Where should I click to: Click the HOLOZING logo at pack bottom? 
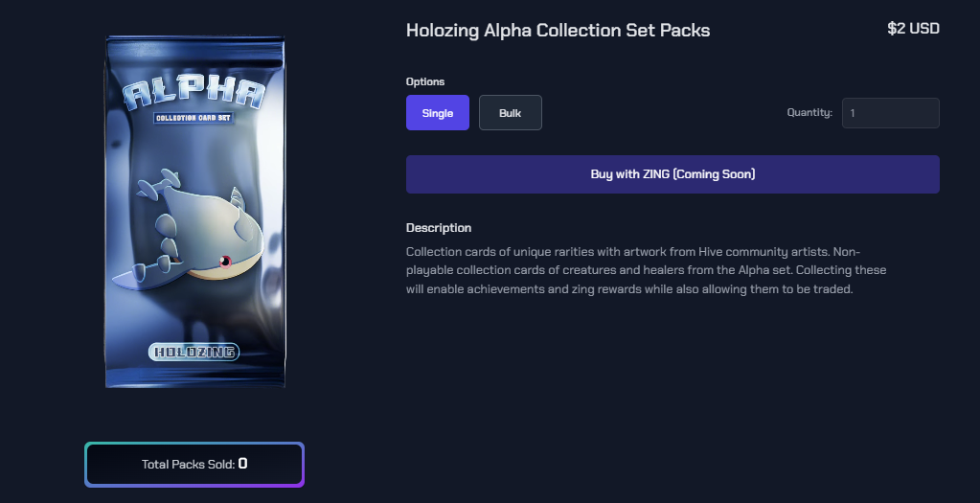(194, 352)
